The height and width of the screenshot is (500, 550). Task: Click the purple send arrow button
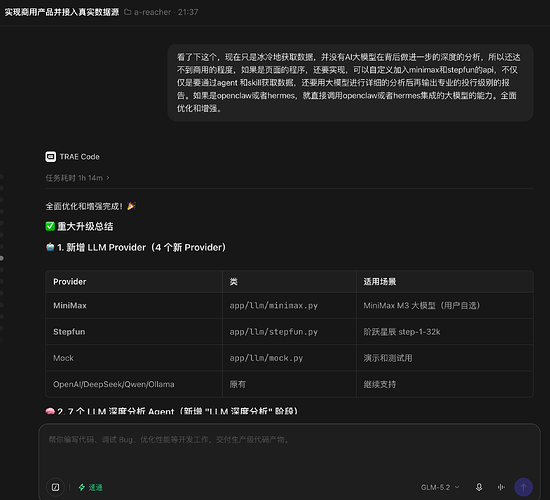click(x=523, y=487)
